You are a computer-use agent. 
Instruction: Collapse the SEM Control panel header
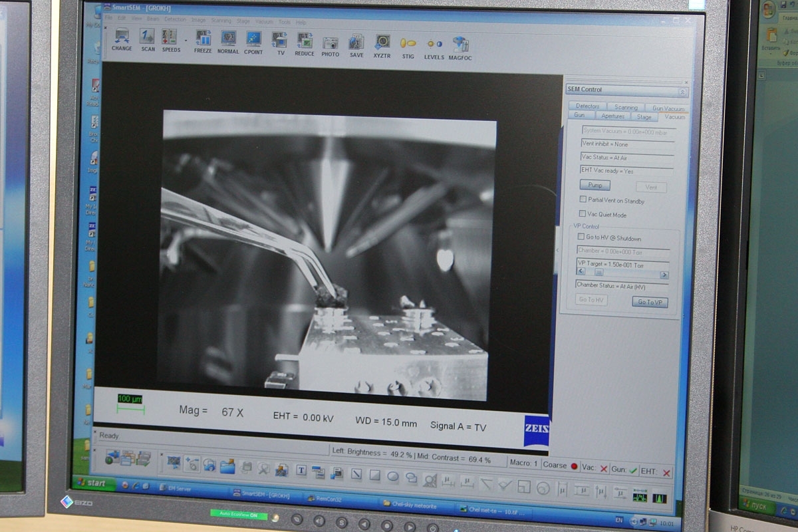682,92
